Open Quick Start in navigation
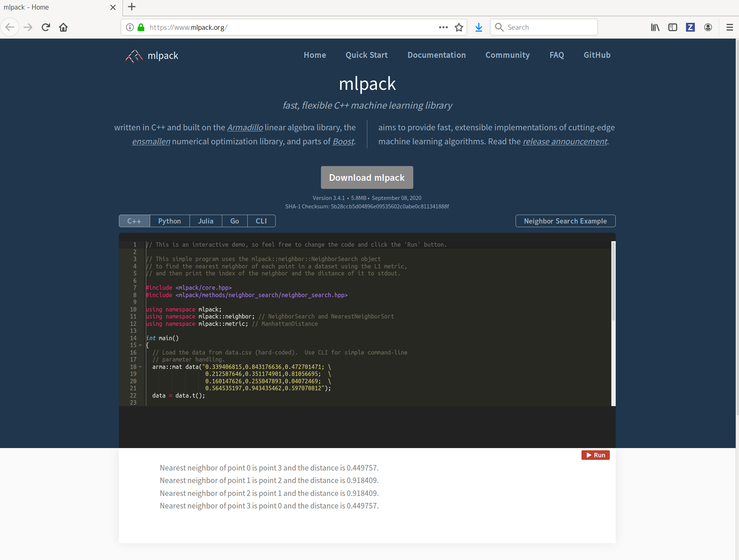 367,55
